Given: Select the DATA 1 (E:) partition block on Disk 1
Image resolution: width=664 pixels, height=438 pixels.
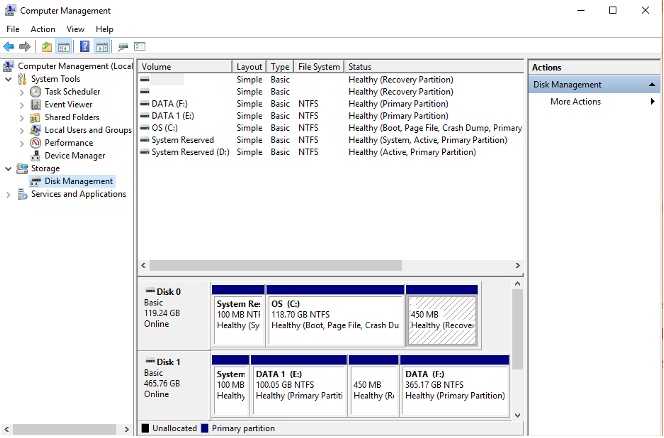Looking at the screenshot, I should tap(299, 391).
